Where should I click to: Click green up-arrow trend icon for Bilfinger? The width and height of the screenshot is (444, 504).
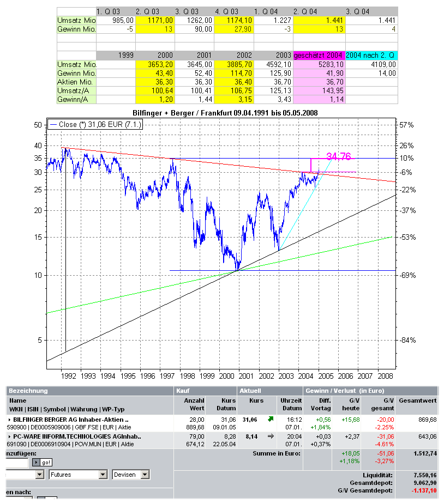tap(271, 419)
